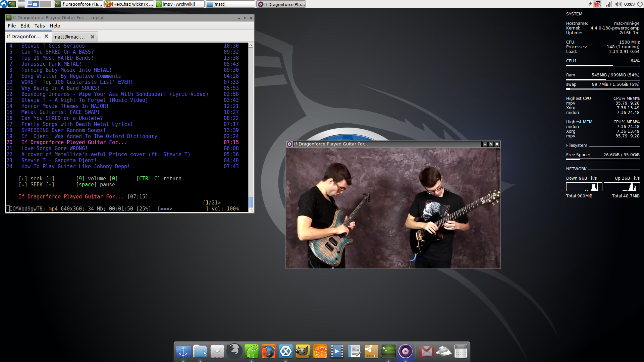The image size is (644, 362).
Task: Switch to second workspace in pager
Action: pos(45,4)
